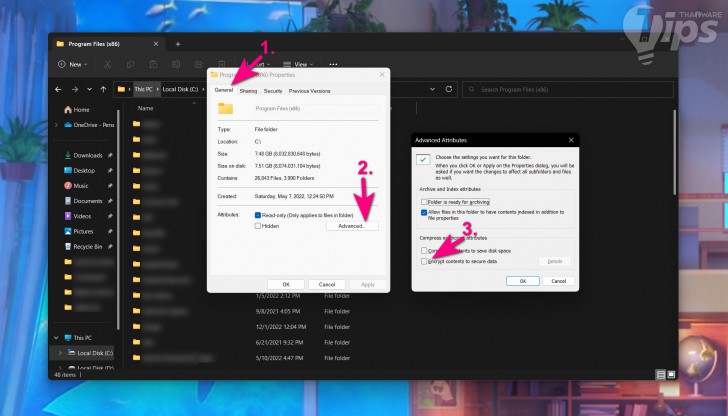The height and width of the screenshot is (416, 728).
Task: Click the Copy icon in Explorer toolbar
Action: 130,65
